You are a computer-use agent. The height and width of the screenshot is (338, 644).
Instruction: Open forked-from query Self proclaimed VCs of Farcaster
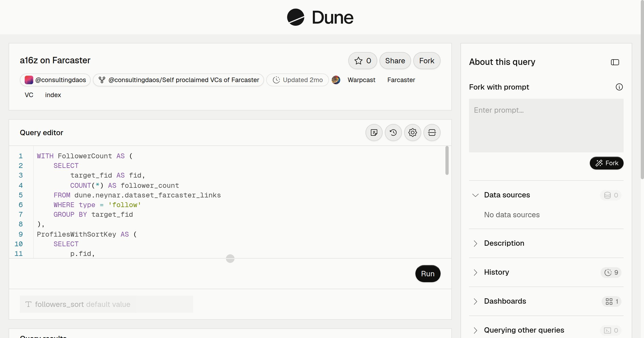point(178,80)
